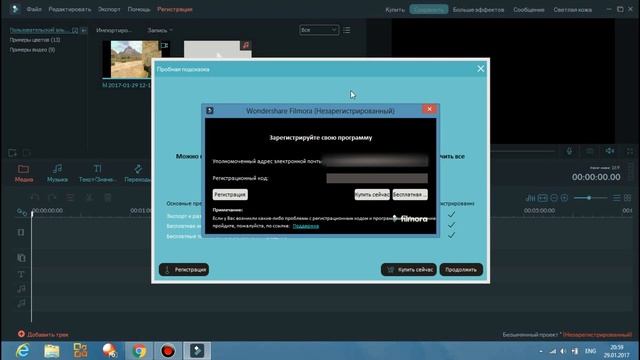
Task: Click the icon beside Пользовательский альбом
Action: tap(84, 30)
